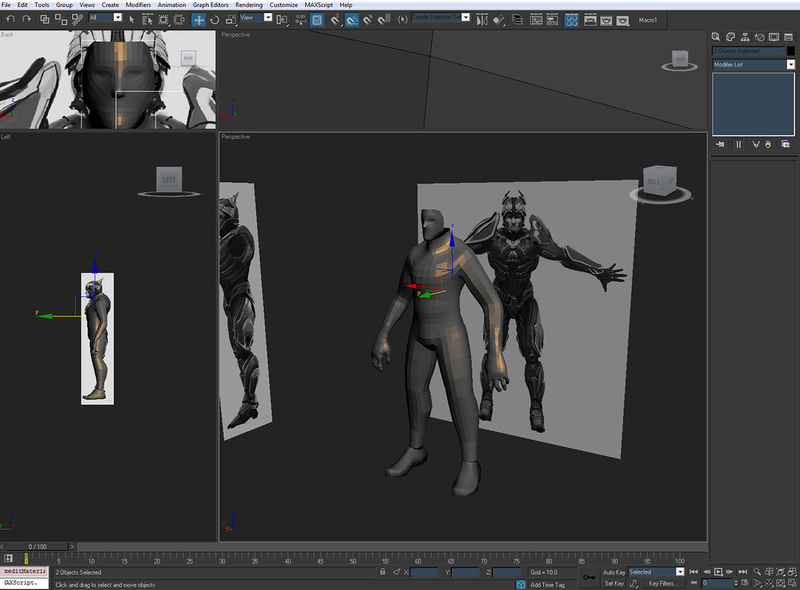Switch to the Motion command panel tab

point(760,37)
